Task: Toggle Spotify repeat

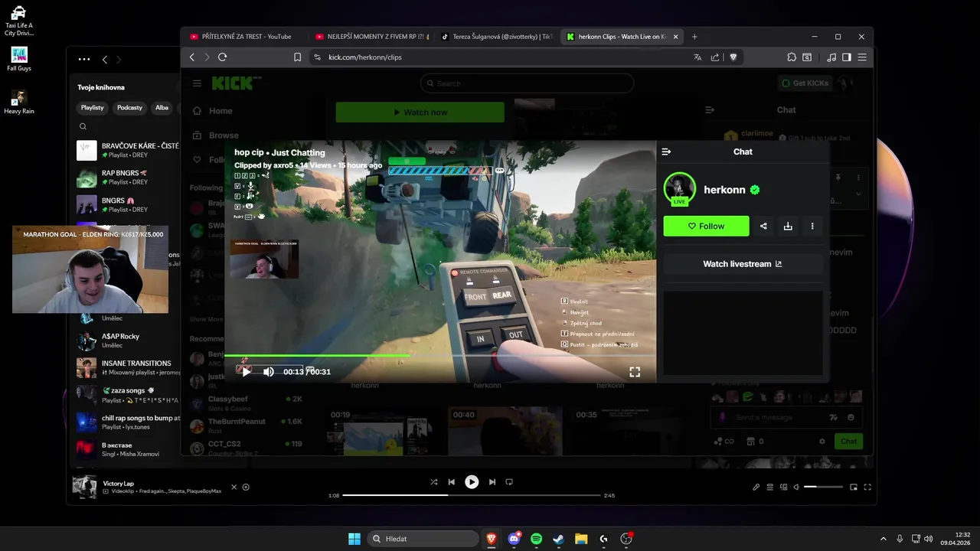Action: tap(509, 482)
